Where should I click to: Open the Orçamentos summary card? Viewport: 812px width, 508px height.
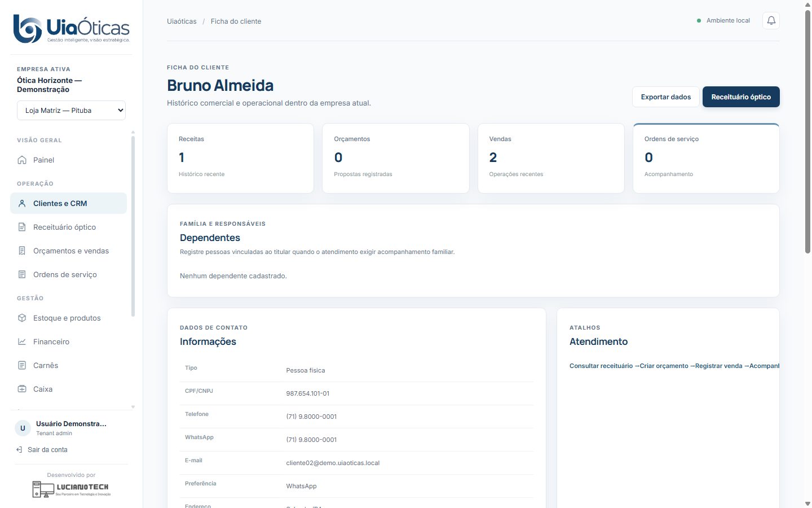396,158
